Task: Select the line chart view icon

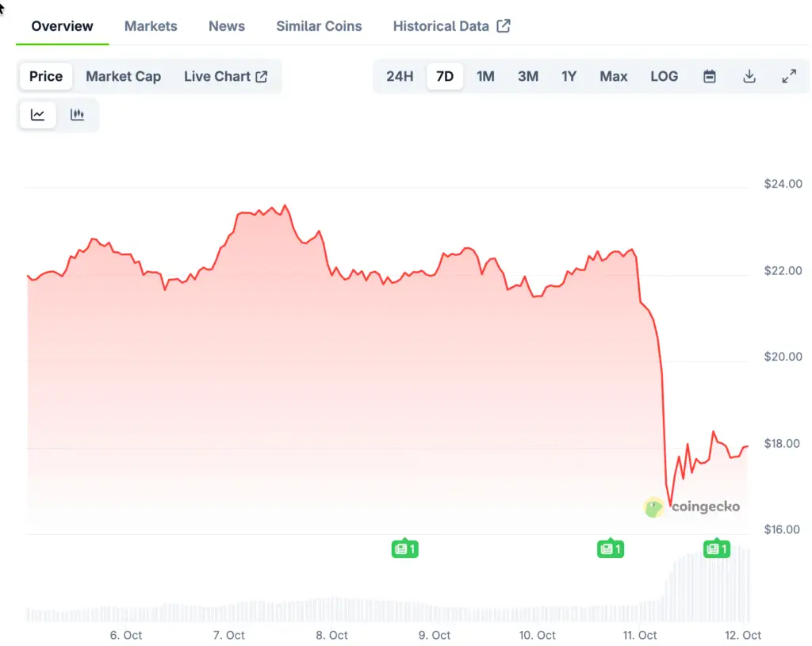Action: point(37,115)
